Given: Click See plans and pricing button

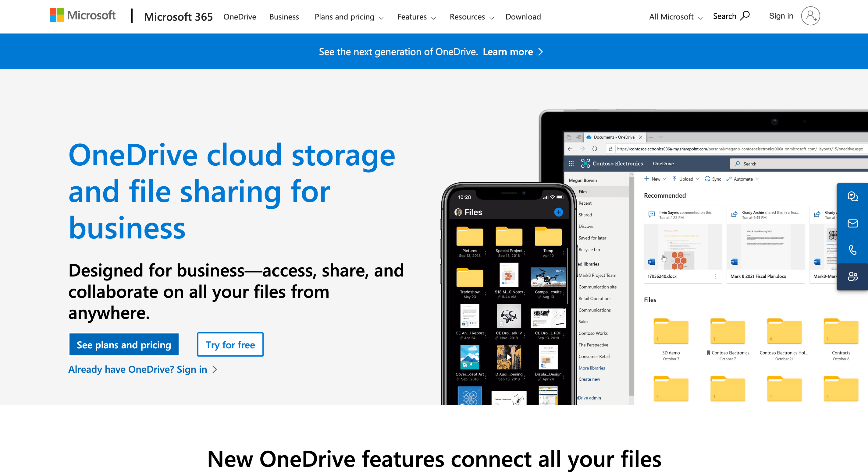Looking at the screenshot, I should coord(124,344).
